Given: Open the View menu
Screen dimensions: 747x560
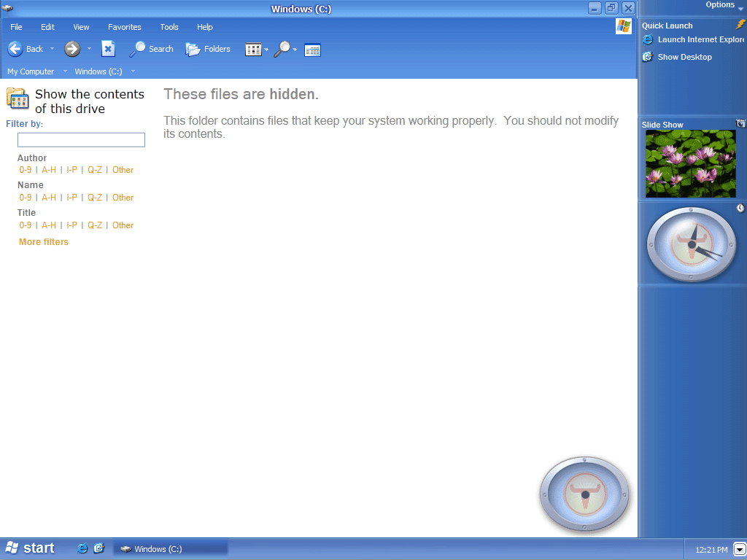Looking at the screenshot, I should [x=81, y=27].
